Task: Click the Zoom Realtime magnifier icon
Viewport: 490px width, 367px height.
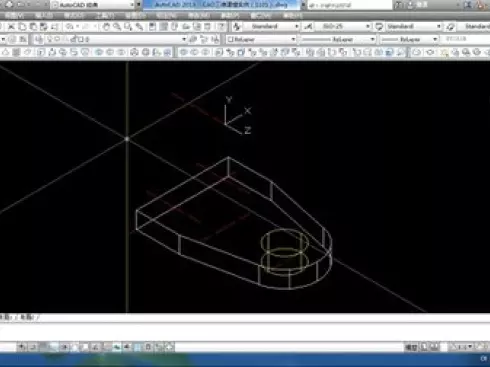Action: point(117,27)
